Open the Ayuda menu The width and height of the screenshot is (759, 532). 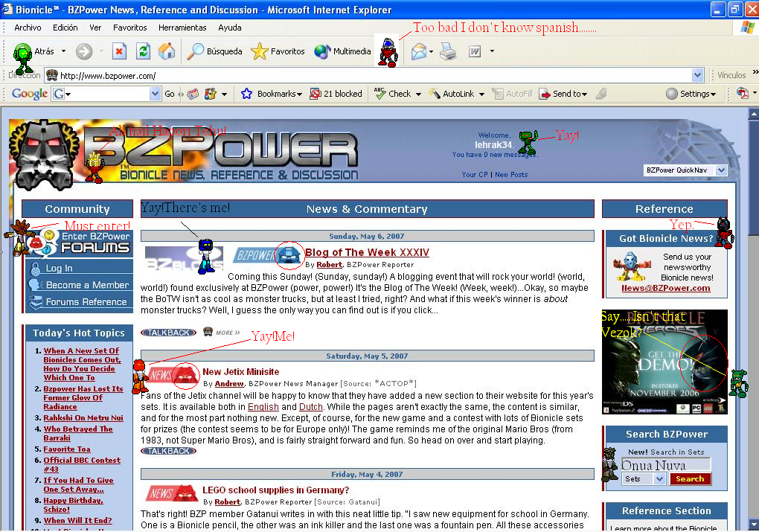pos(230,28)
